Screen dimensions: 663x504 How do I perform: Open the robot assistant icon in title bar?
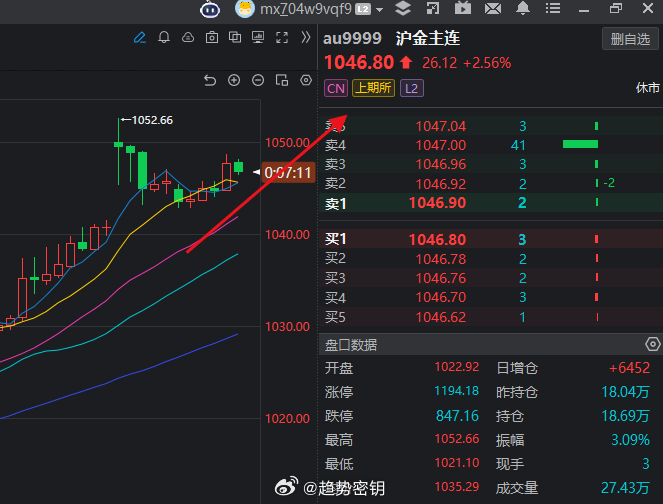click(x=210, y=8)
